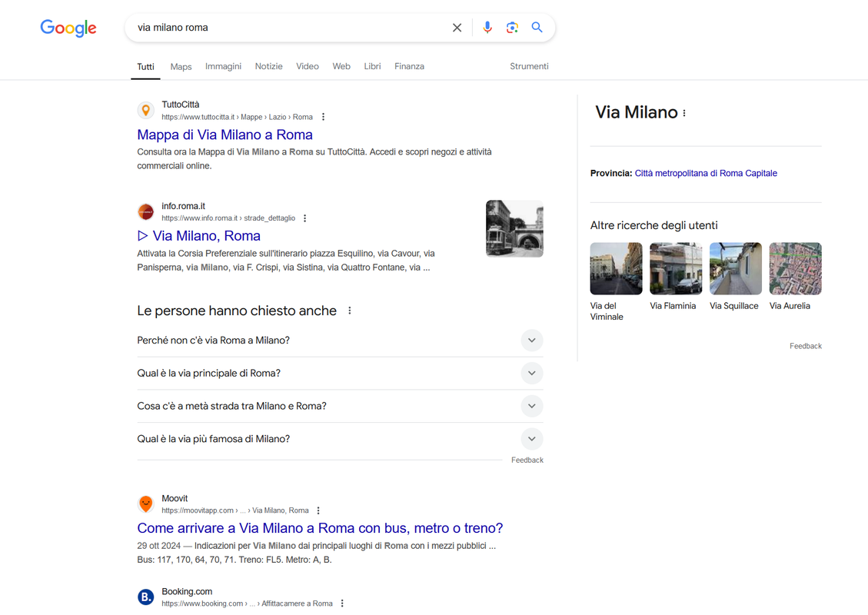Open the Libri tab
The width and height of the screenshot is (868, 615).
coord(372,66)
